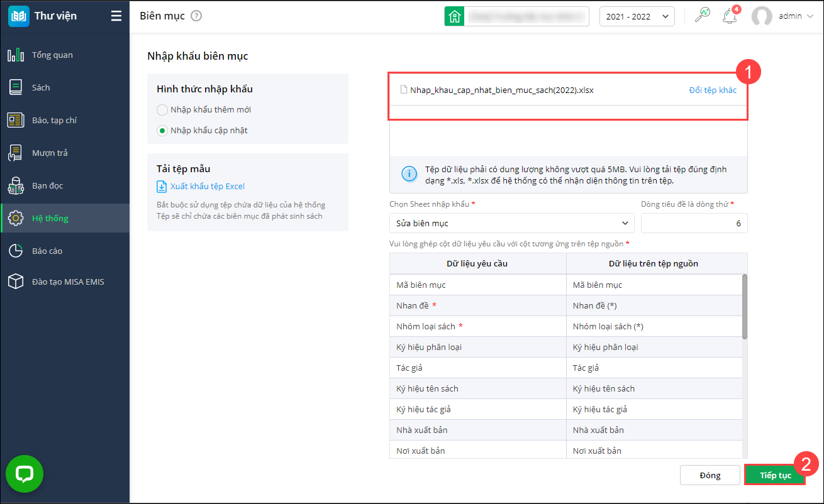Open the Bạn đọc menu item

pyautogui.click(x=65, y=185)
